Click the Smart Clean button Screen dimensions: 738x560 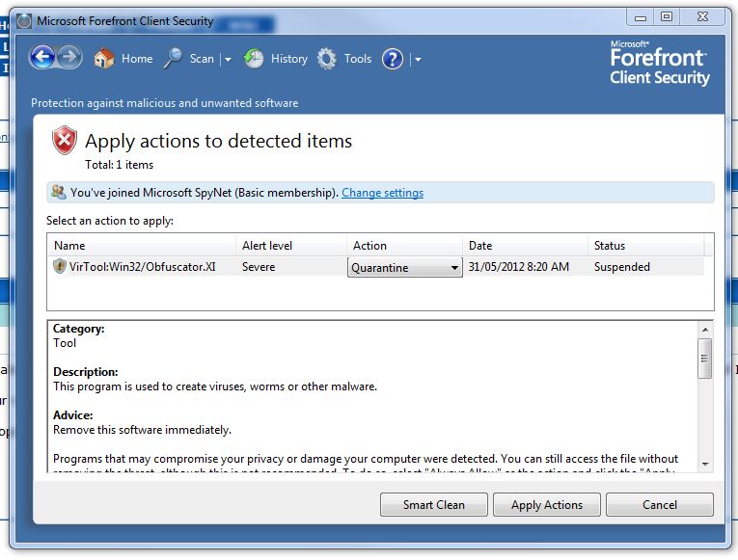point(434,504)
